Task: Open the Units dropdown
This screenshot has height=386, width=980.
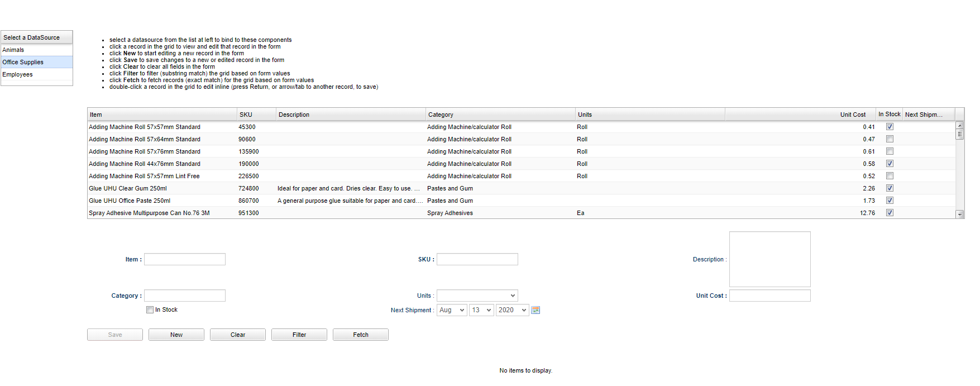Action: pos(477,296)
